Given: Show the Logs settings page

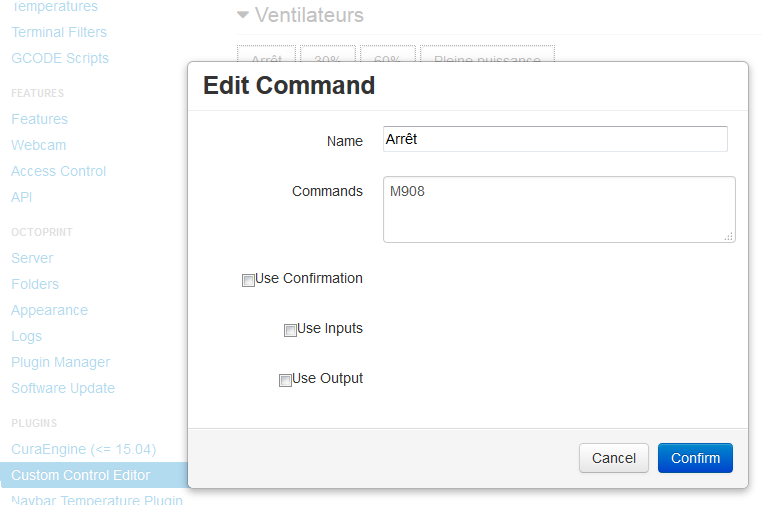Looking at the screenshot, I should point(26,336).
